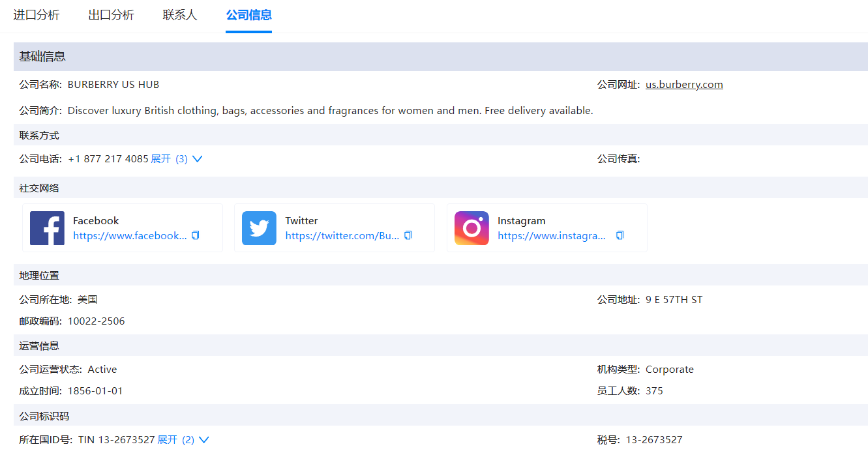
Task: Expand the phone list via the chevron arrow
Action: (x=198, y=158)
